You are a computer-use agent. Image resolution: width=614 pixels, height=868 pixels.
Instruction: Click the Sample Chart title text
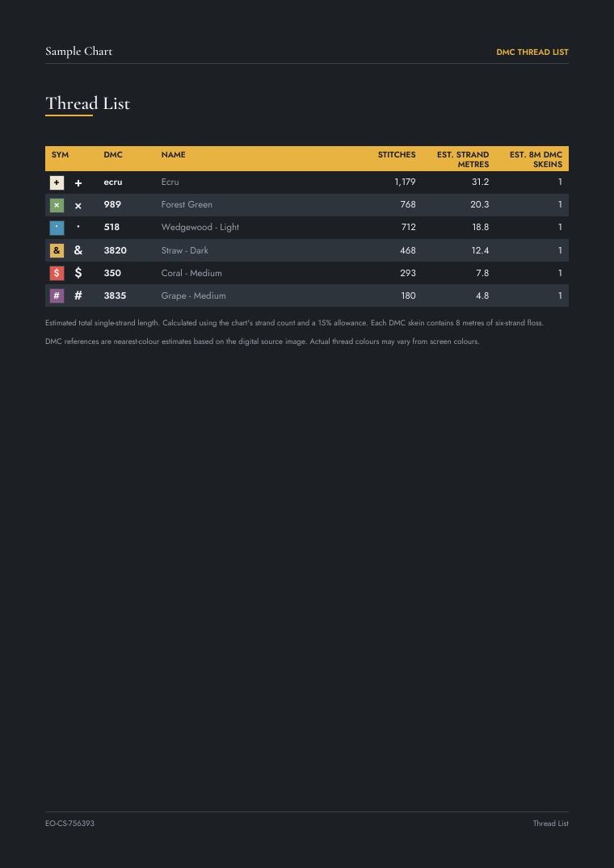[x=78, y=52]
